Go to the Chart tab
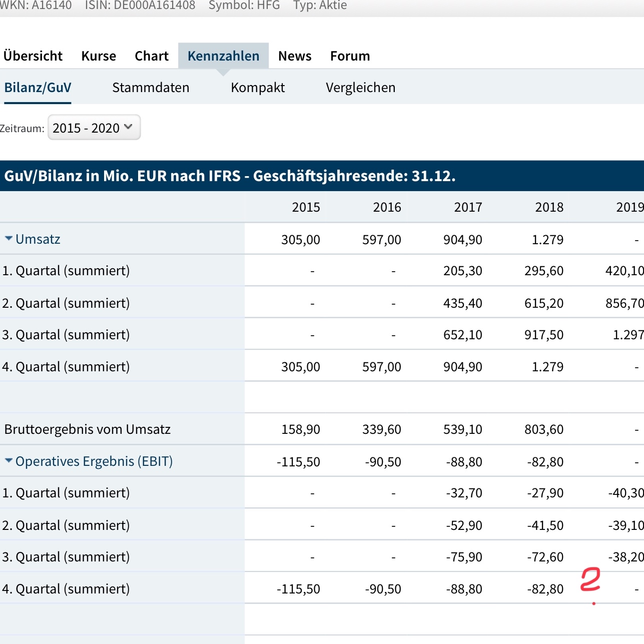 coord(152,56)
